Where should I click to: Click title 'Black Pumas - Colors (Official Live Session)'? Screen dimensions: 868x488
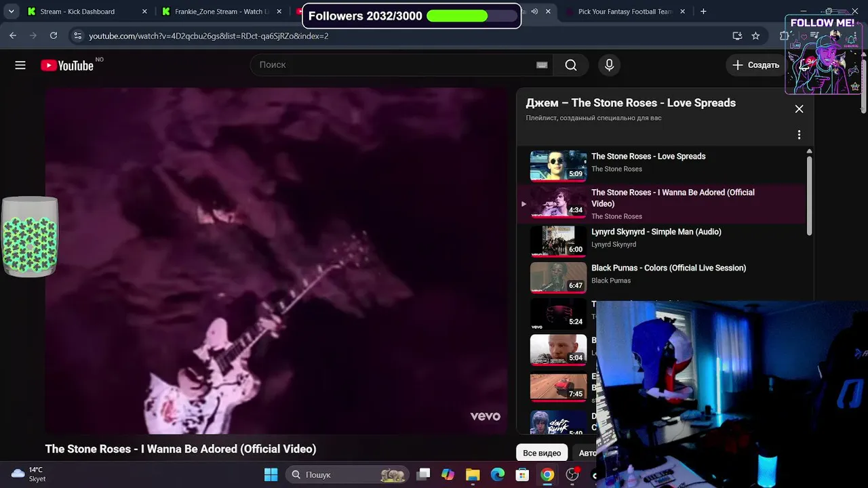(x=669, y=268)
